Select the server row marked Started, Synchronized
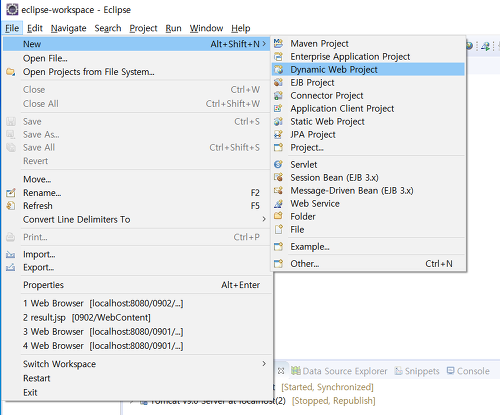The height and width of the screenshot is (415, 500). [x=323, y=387]
